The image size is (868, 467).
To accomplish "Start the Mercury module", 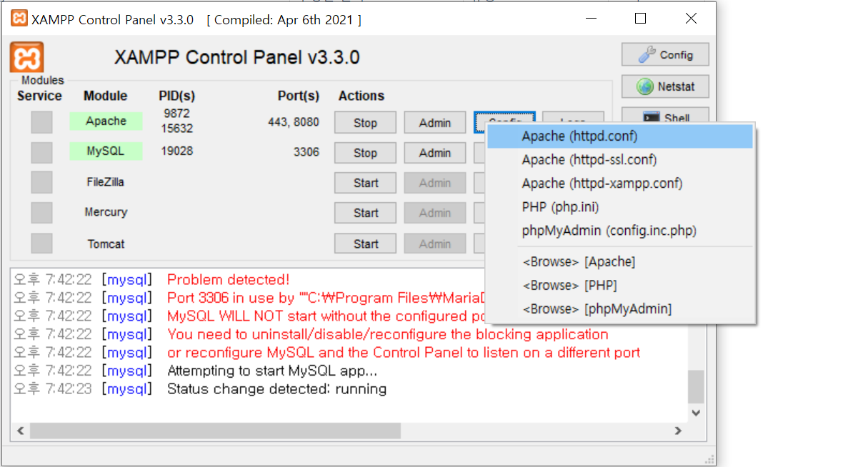I will tap(365, 213).
